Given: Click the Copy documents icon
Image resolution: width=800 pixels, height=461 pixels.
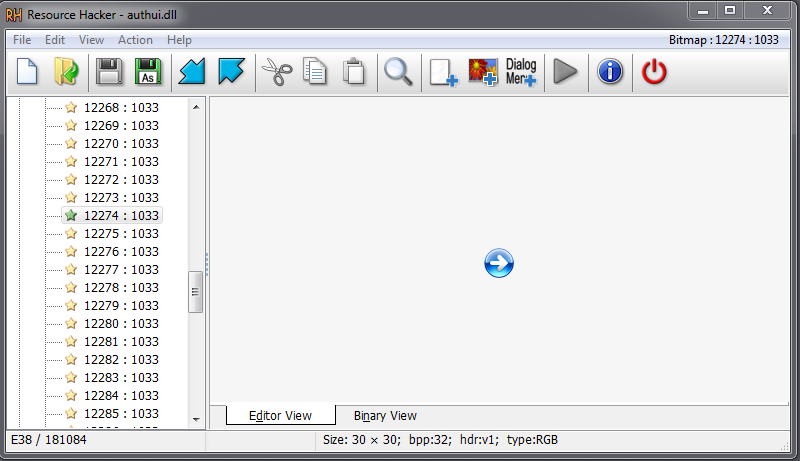Looking at the screenshot, I should [x=315, y=71].
